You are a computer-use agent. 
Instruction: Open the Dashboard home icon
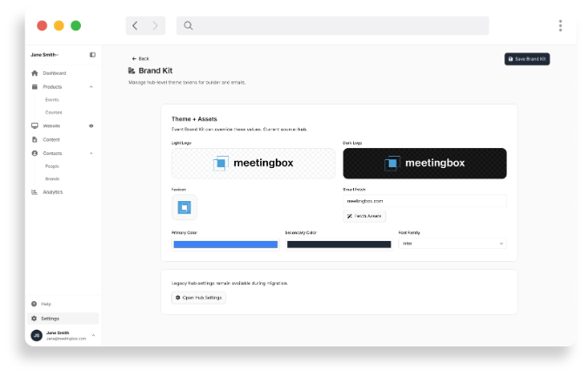click(x=35, y=73)
